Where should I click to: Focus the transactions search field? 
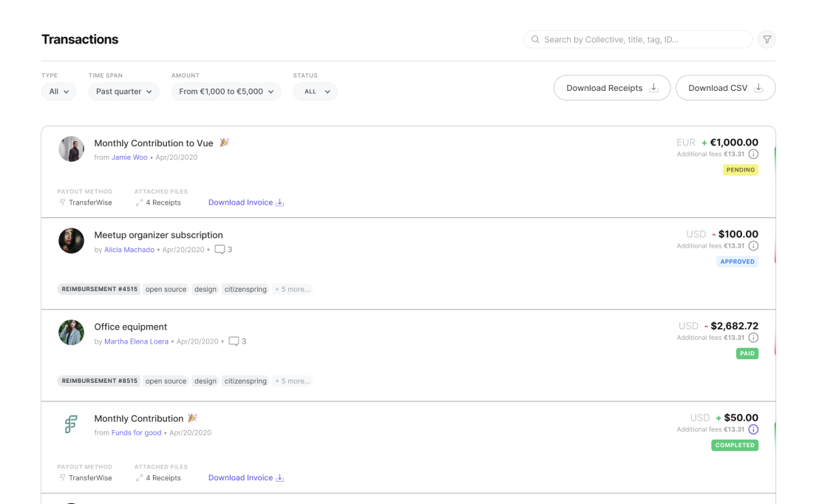coord(638,40)
